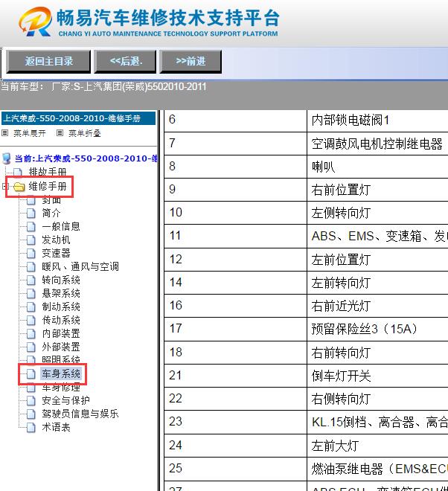Open the 简介 page
This screenshot has height=491, width=448.
[x=51, y=214]
